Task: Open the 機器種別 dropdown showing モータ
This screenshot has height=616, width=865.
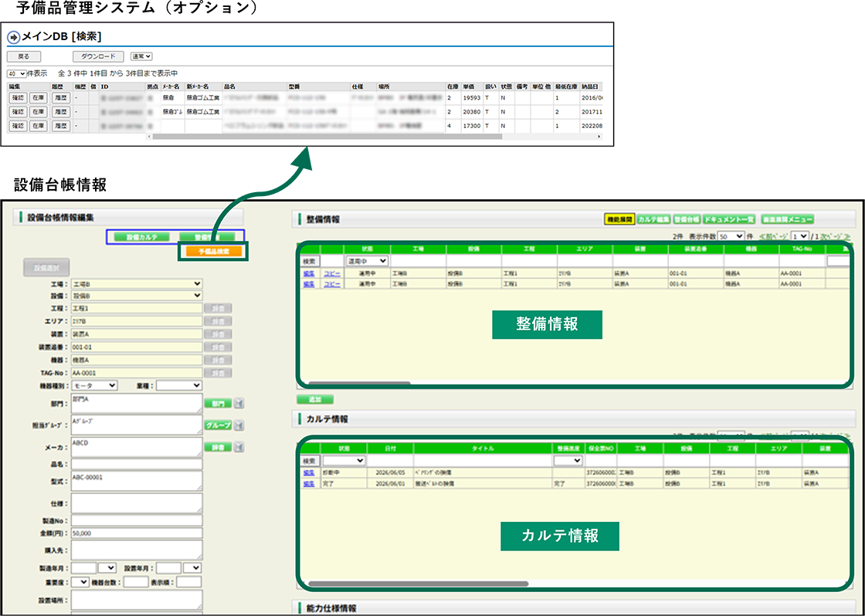Action: [93, 385]
